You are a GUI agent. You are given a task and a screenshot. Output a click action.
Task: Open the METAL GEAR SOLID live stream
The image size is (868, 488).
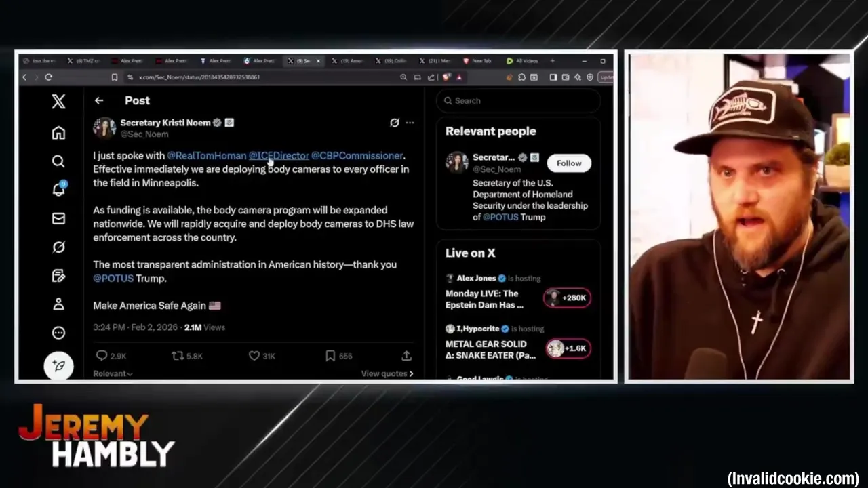pos(491,350)
